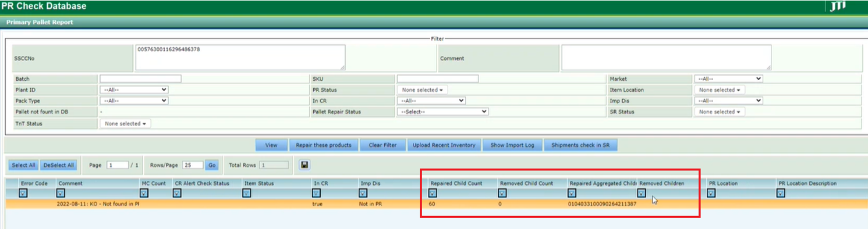Click Upload Recent Inventory button
This screenshot has height=229, width=868.
point(444,145)
